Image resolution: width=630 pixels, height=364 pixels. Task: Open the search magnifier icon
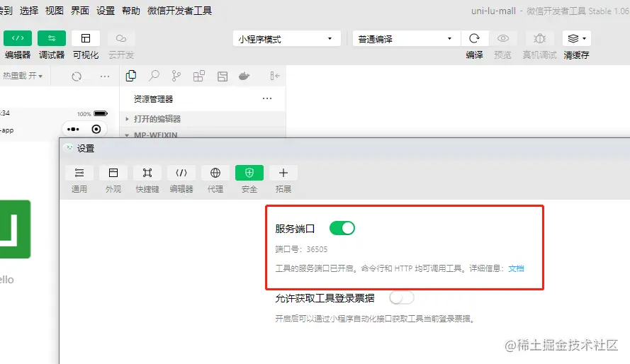(x=154, y=76)
